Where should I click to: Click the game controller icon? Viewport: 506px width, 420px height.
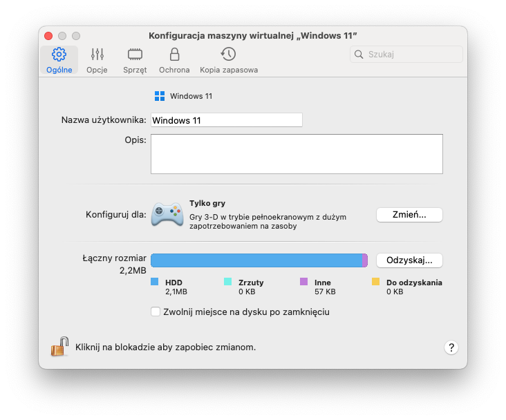click(x=167, y=214)
